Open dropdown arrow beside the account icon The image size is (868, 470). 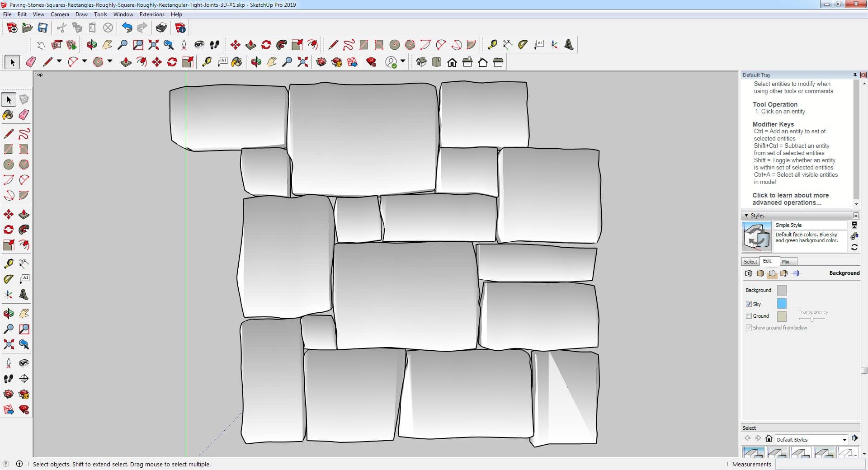click(x=403, y=61)
